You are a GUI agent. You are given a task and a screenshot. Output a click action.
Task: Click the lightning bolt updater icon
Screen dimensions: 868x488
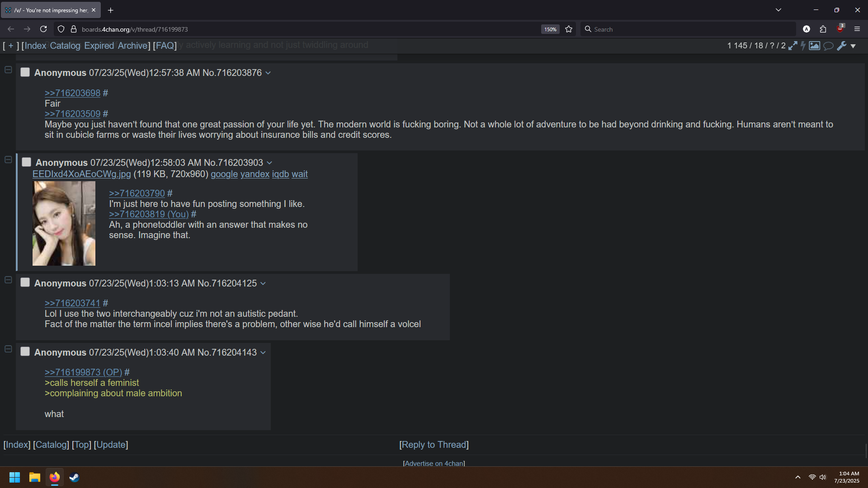click(x=803, y=46)
